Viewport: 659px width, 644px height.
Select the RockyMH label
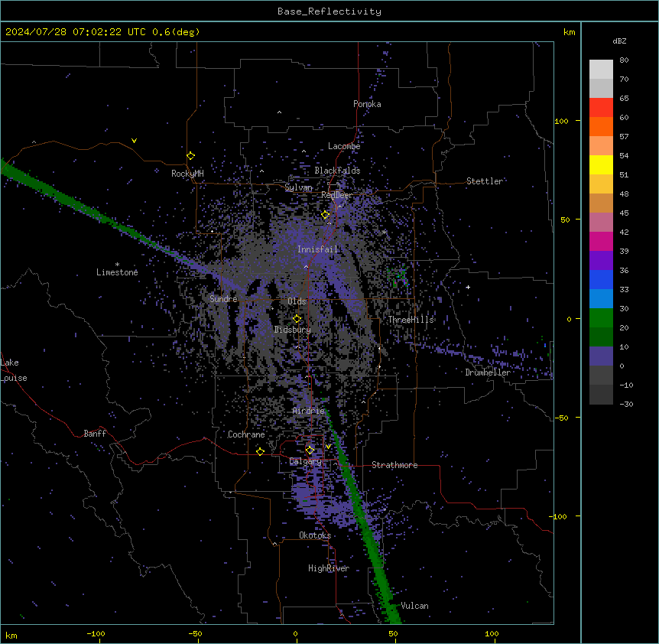(x=187, y=174)
